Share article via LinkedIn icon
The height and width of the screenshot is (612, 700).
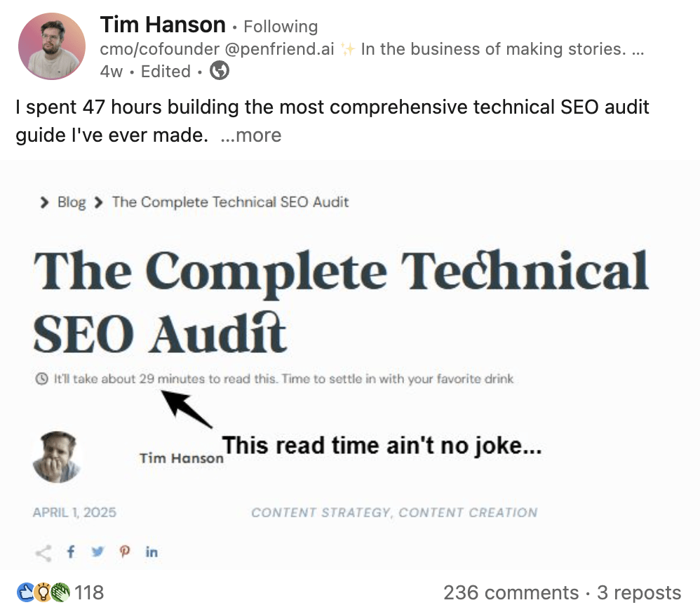[152, 552]
